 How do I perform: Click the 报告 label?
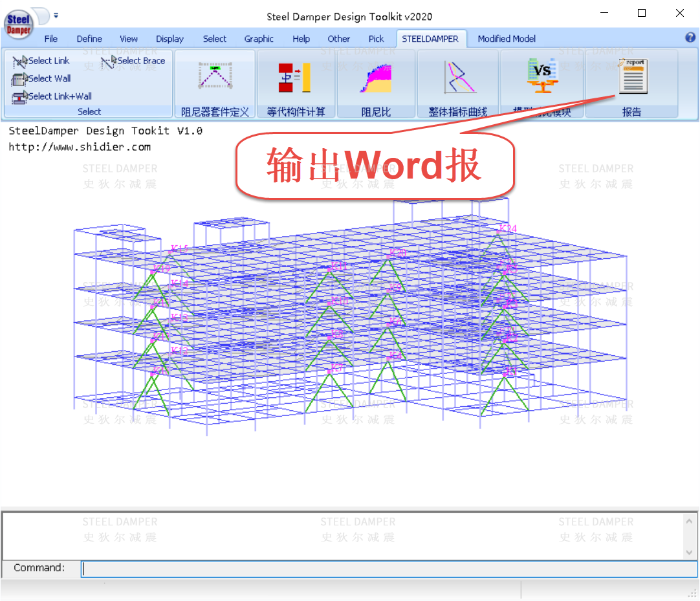coord(631,112)
